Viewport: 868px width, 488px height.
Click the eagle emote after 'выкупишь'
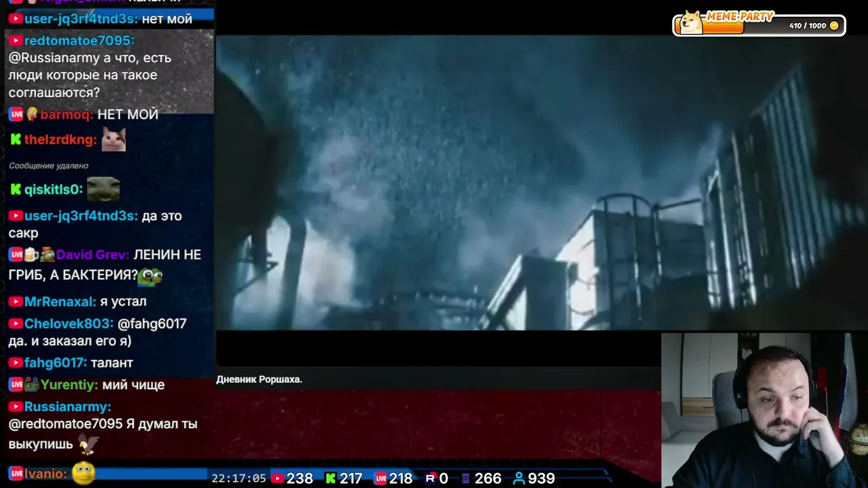87,444
